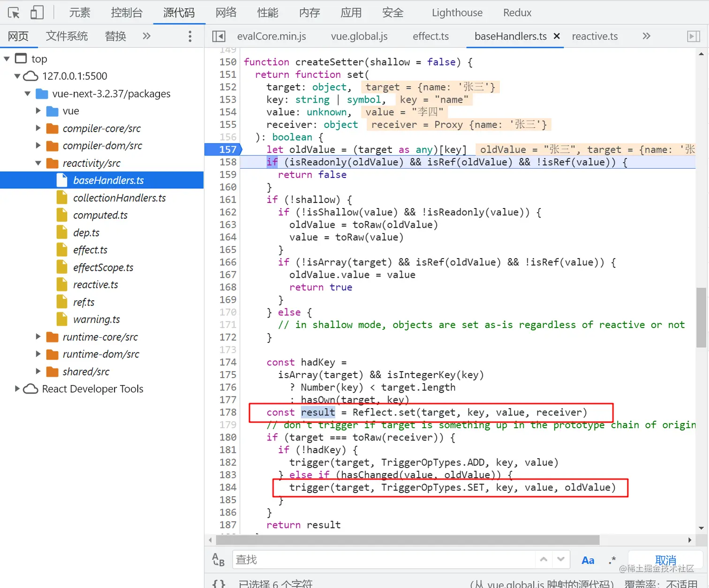This screenshot has width=709, height=588.
Task: Expand the runtime-dom/src folder
Action: 38,354
